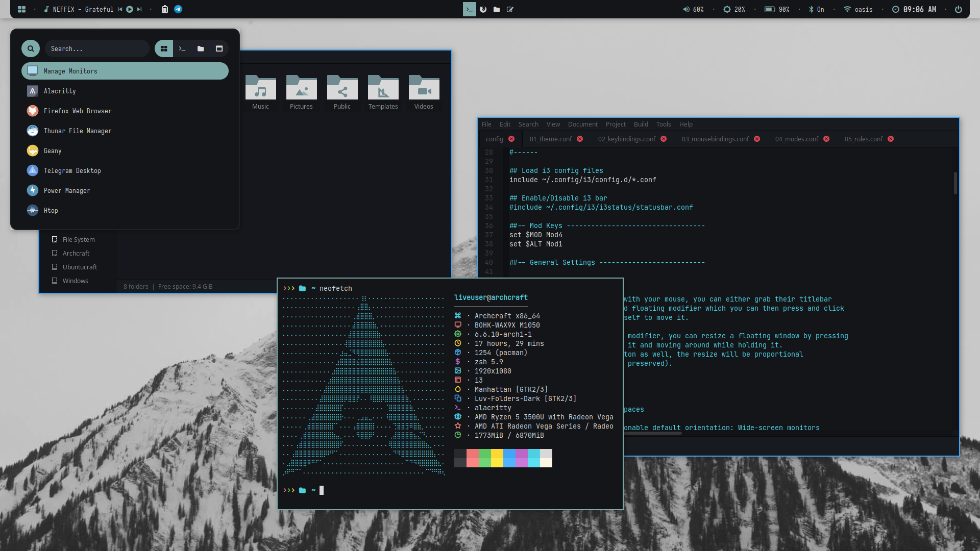Open Windows drive in Thunar sidebar
The image size is (980, 551).
[75, 281]
